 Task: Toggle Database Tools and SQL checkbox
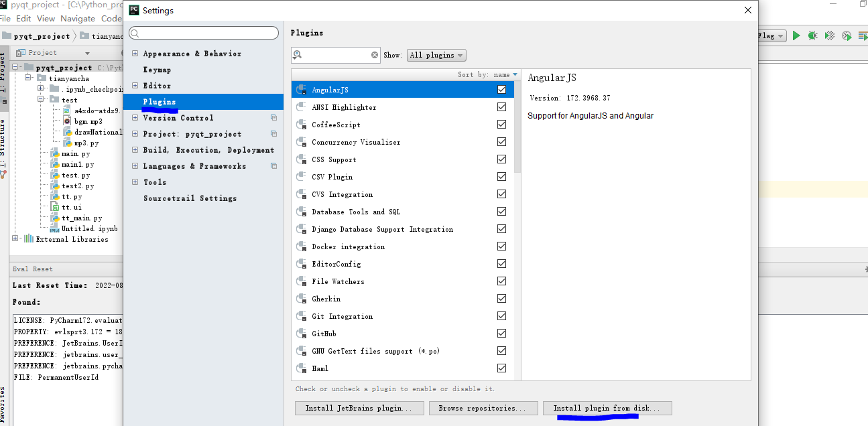coord(501,211)
